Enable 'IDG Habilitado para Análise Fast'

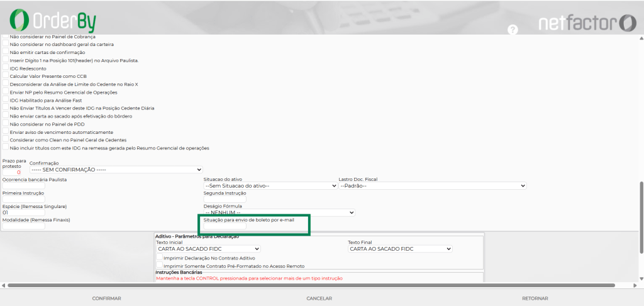point(5,99)
